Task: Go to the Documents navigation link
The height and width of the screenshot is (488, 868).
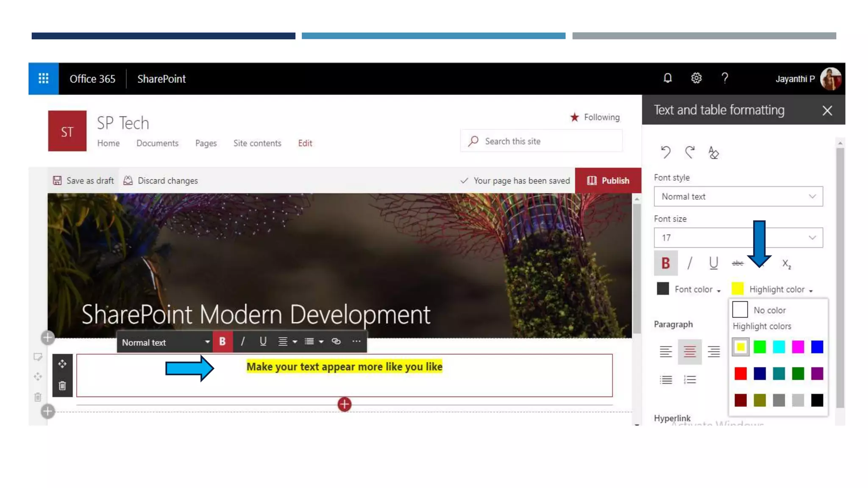Action: pyautogui.click(x=157, y=143)
